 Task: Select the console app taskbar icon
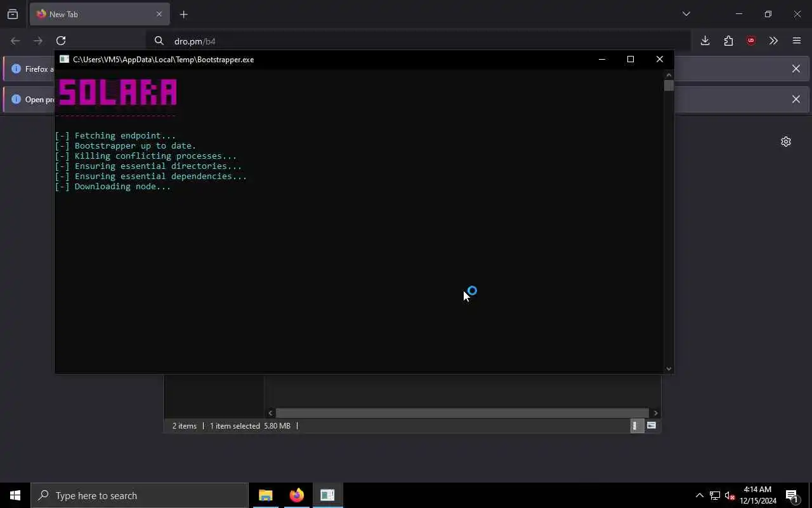[327, 495]
